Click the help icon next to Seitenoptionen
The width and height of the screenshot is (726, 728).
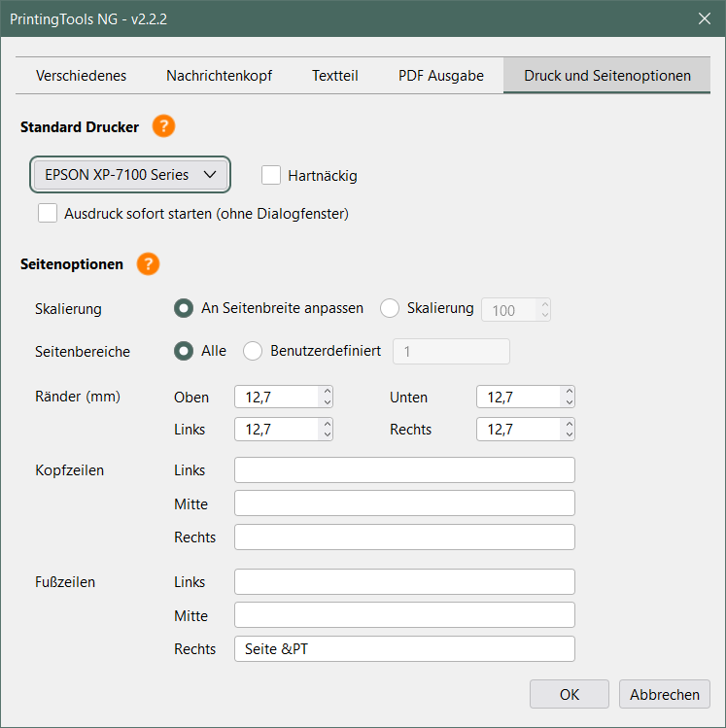(x=148, y=263)
